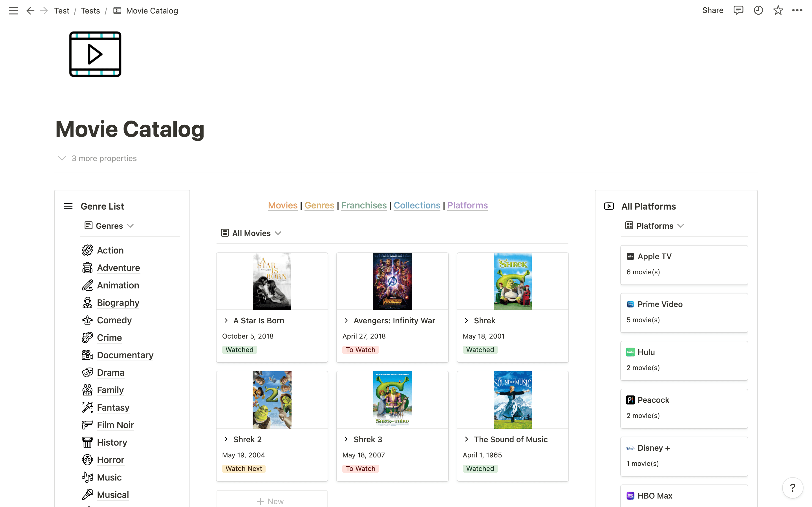The height and width of the screenshot is (507, 812).
Task: Click the page comments icon
Action: click(x=738, y=10)
